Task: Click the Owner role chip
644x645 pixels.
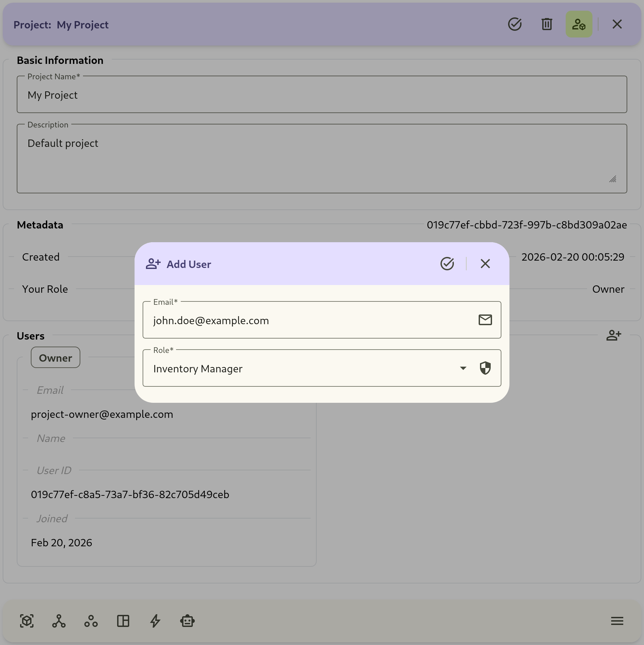Action: click(x=55, y=357)
